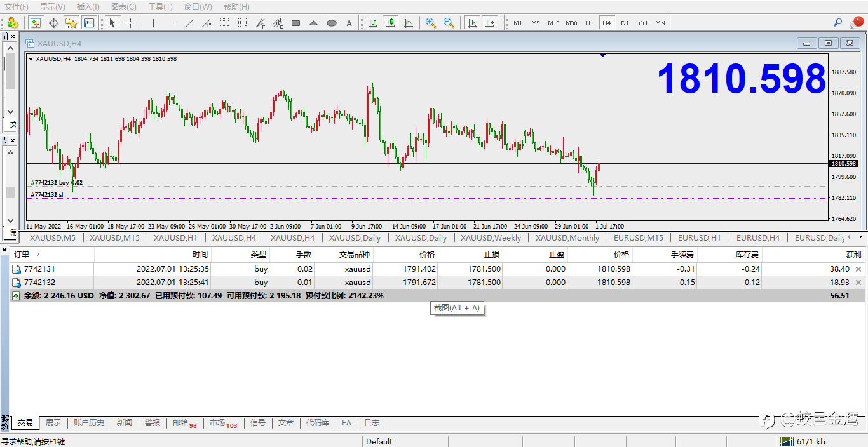
Task: Select the trendline drawing tool
Action: [x=189, y=23]
